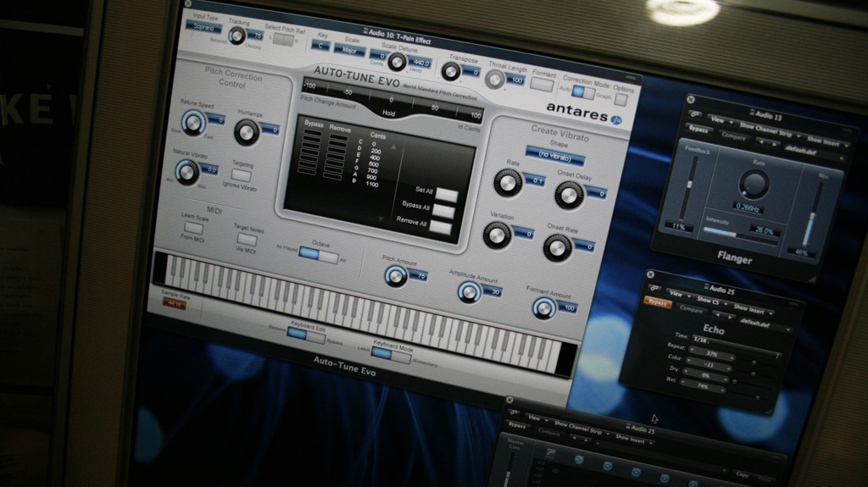This screenshot has height=487, width=868.
Task: Click the link icon in Echo window
Action: (x=654, y=288)
